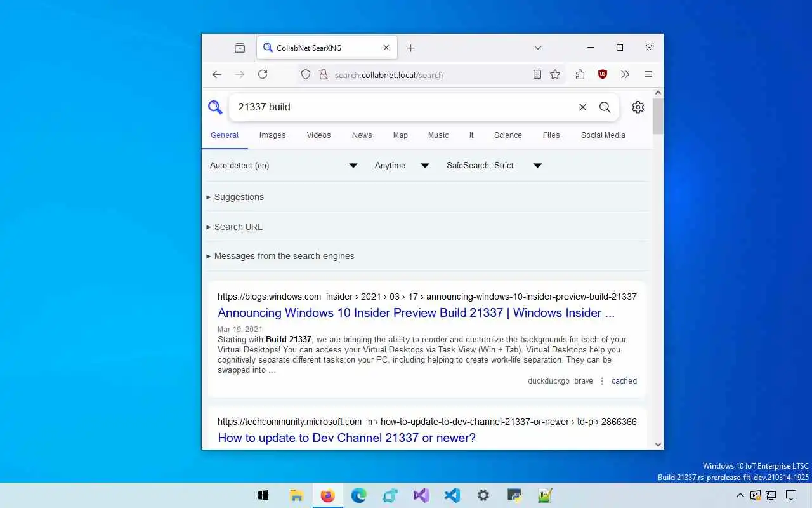Select the CollabNet SearXNG tab
812x508 pixels.
pos(327,48)
